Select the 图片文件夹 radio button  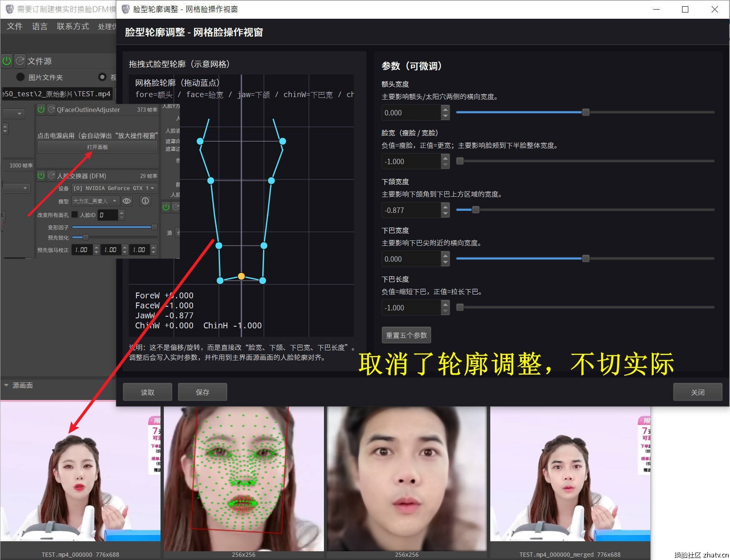[x=20, y=77]
